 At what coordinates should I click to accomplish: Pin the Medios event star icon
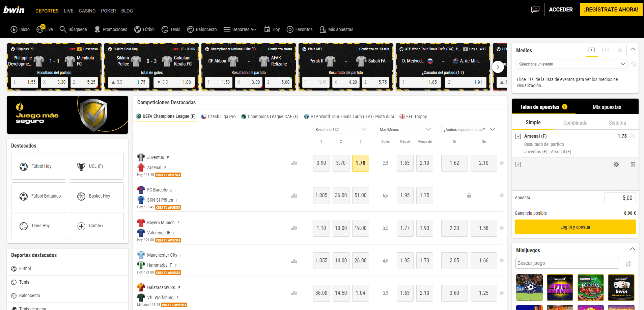[634, 64]
